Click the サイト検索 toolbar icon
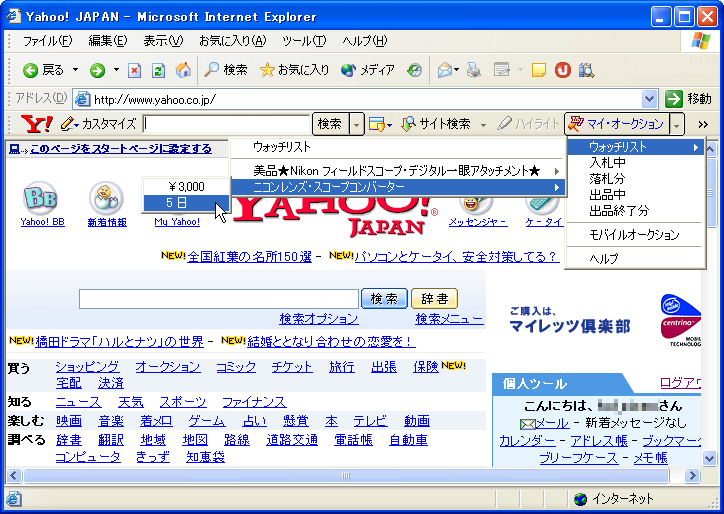The height and width of the screenshot is (514, 724). (408, 124)
